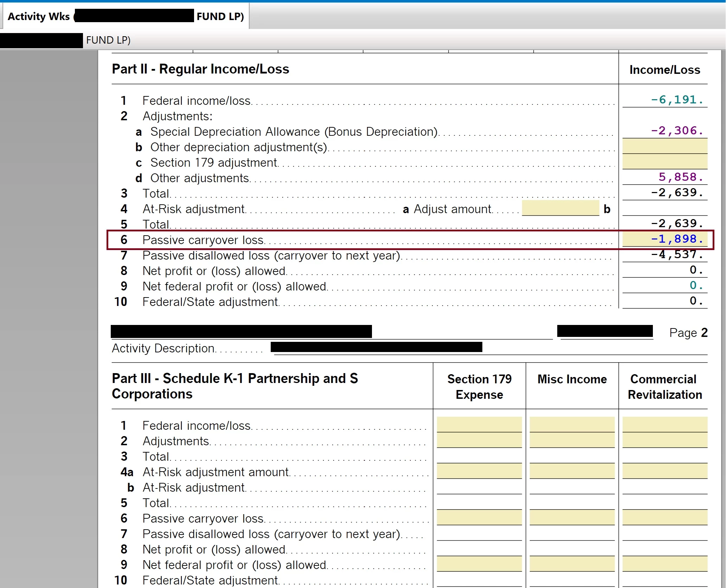Click Misc Income Federal income/loss field

pos(572,424)
